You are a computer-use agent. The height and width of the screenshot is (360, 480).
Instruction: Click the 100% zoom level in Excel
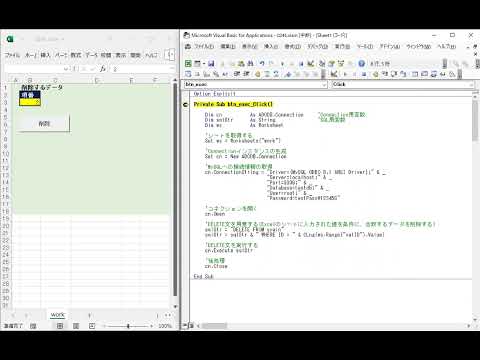tap(165, 326)
